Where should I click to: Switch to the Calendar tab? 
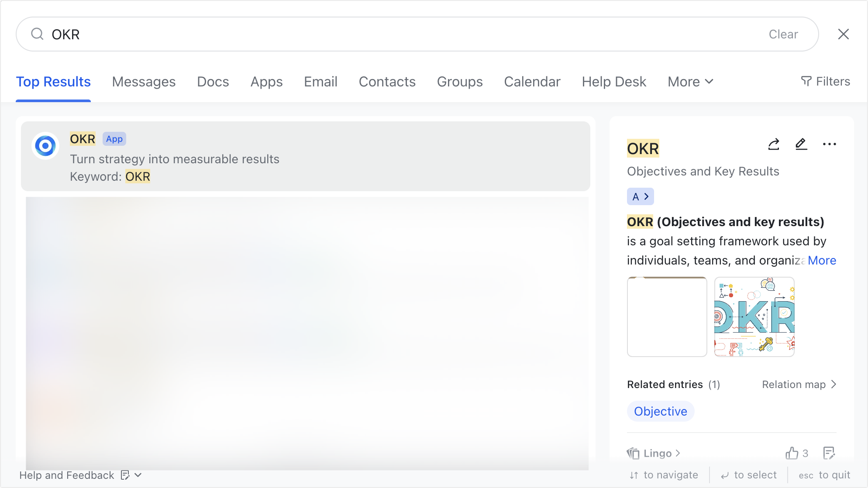(532, 82)
